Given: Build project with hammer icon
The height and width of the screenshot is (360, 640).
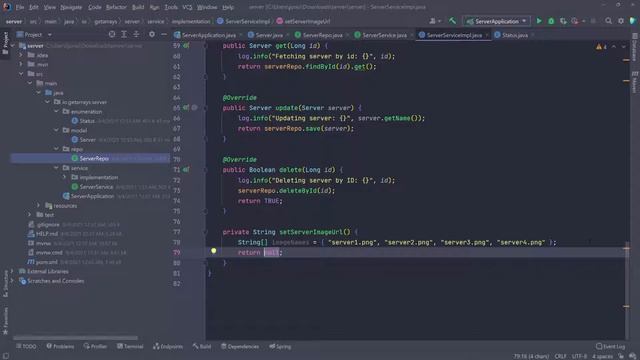Looking at the screenshot, I should (452, 21).
